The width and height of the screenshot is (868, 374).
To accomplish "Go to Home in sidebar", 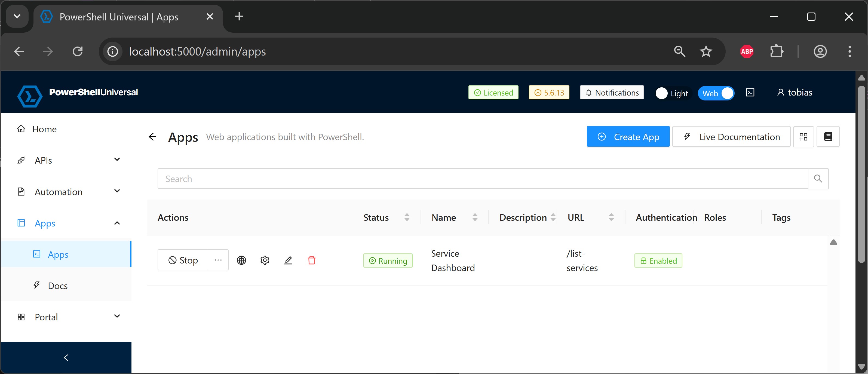I will [44, 129].
